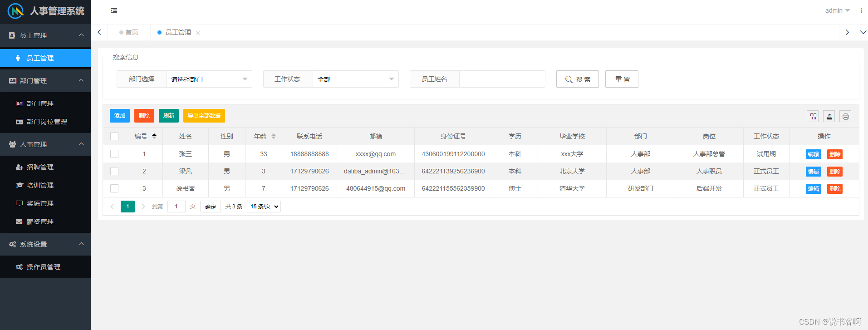Click the phone number 18888888888

[x=309, y=154]
